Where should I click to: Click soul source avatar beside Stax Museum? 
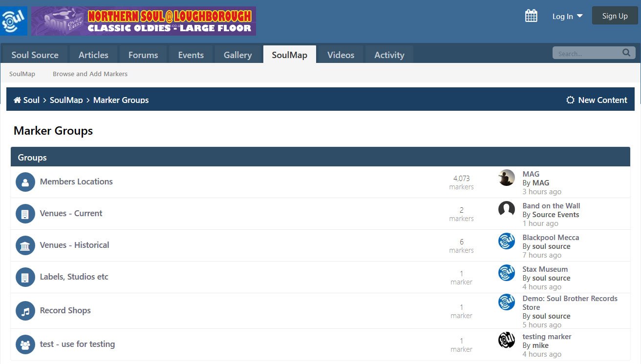click(x=507, y=273)
